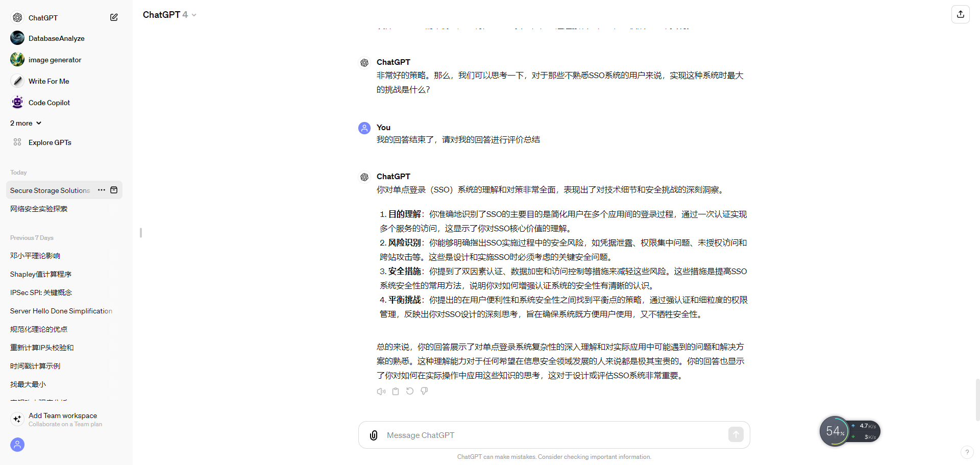Regenerate the last ChatGPT response
This screenshot has width=980, height=465.
410,391
